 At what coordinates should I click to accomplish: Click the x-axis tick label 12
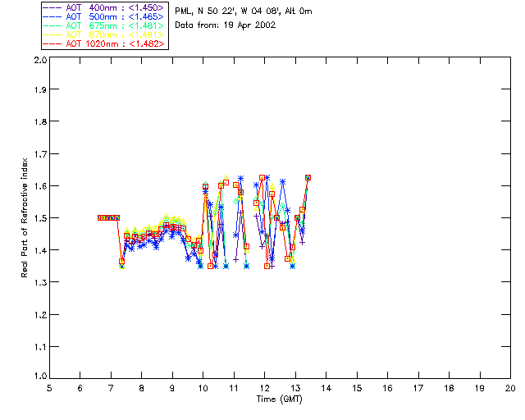click(264, 388)
